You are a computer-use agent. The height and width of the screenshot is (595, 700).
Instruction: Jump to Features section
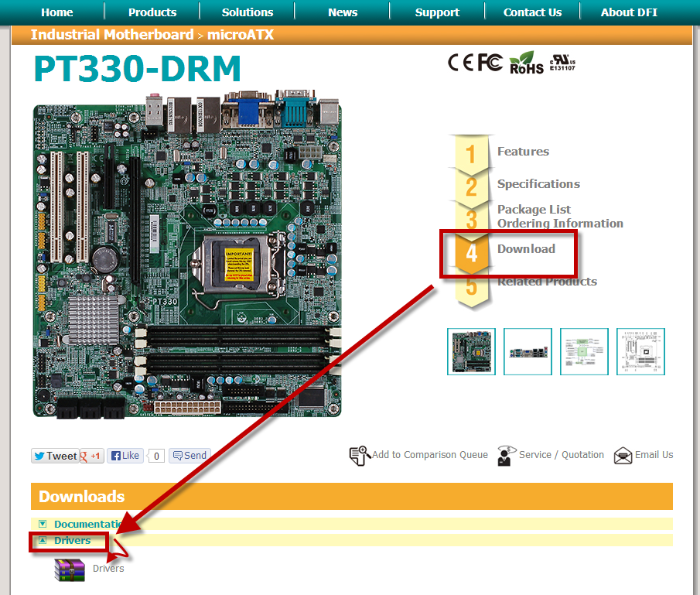coord(523,152)
